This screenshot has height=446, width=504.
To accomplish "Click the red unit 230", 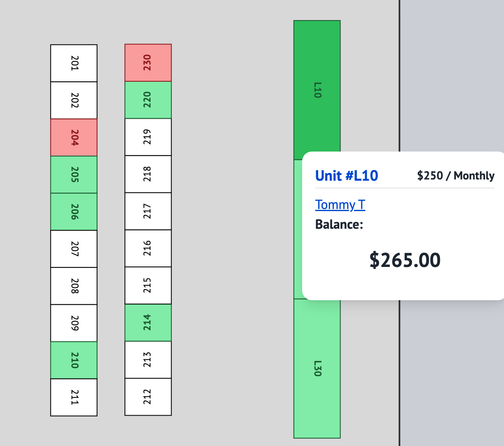I will 148,63.
